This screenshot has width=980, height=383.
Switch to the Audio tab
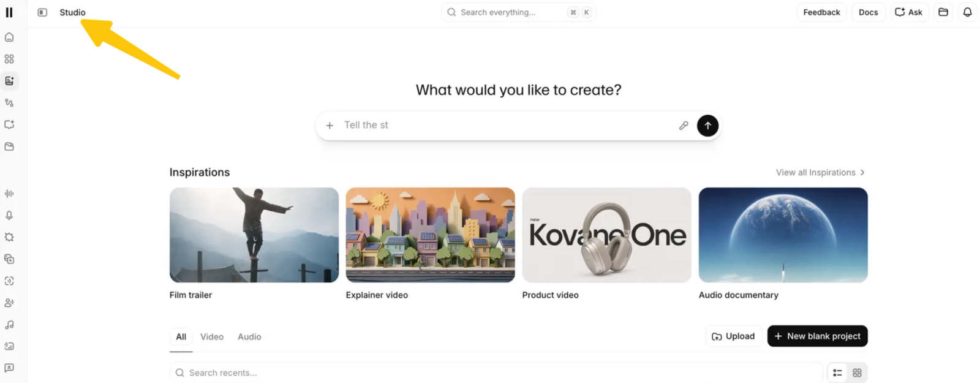[249, 337]
